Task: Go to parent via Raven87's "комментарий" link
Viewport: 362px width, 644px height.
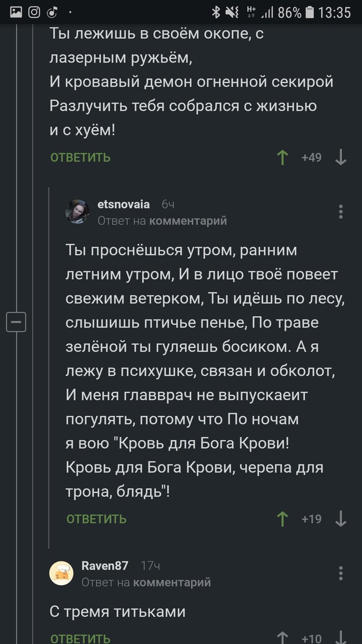Action: (x=172, y=582)
